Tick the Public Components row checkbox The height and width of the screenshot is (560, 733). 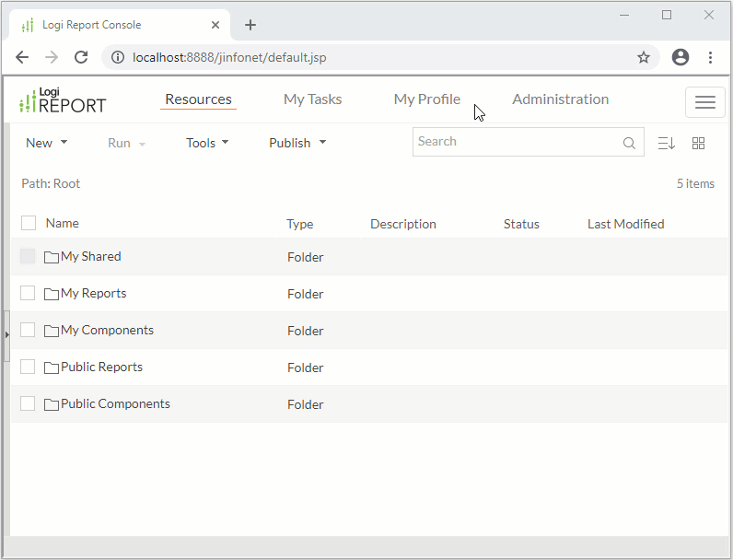click(28, 403)
